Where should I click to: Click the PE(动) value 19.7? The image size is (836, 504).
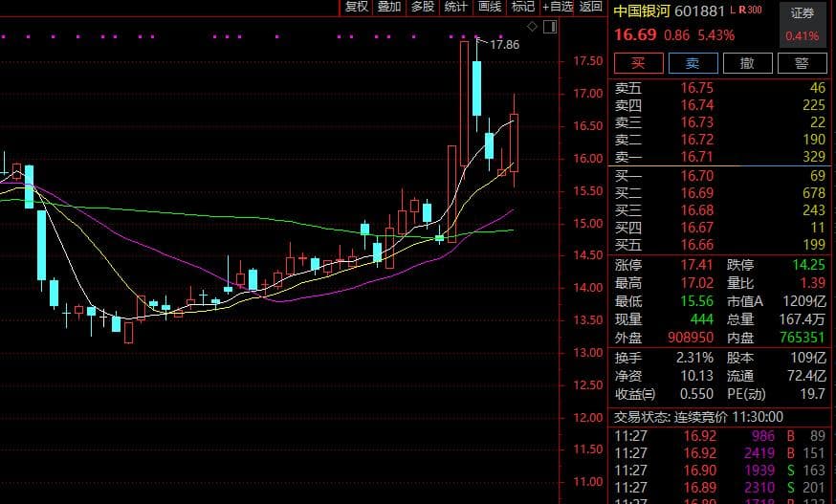click(x=812, y=394)
